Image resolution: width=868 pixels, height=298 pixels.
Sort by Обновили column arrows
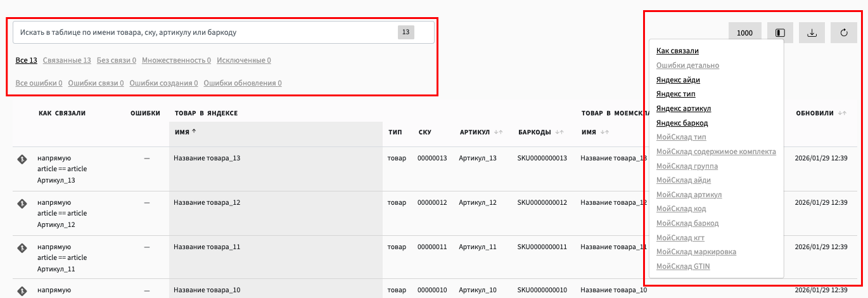click(x=842, y=113)
